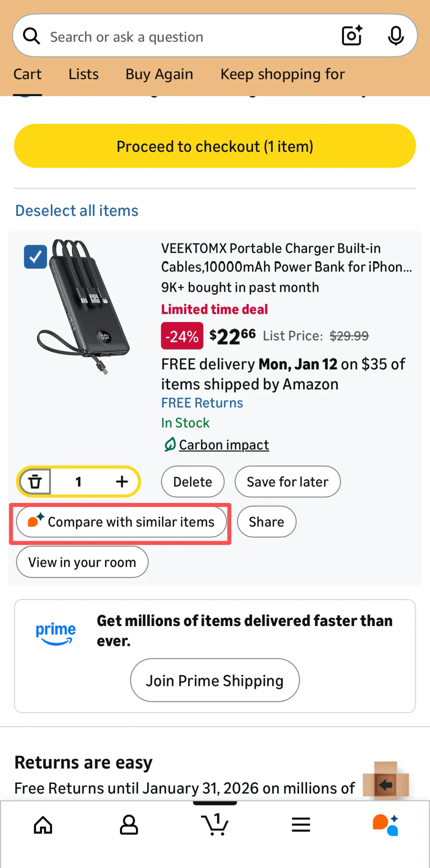Open the hamburger menu icon

(301, 825)
